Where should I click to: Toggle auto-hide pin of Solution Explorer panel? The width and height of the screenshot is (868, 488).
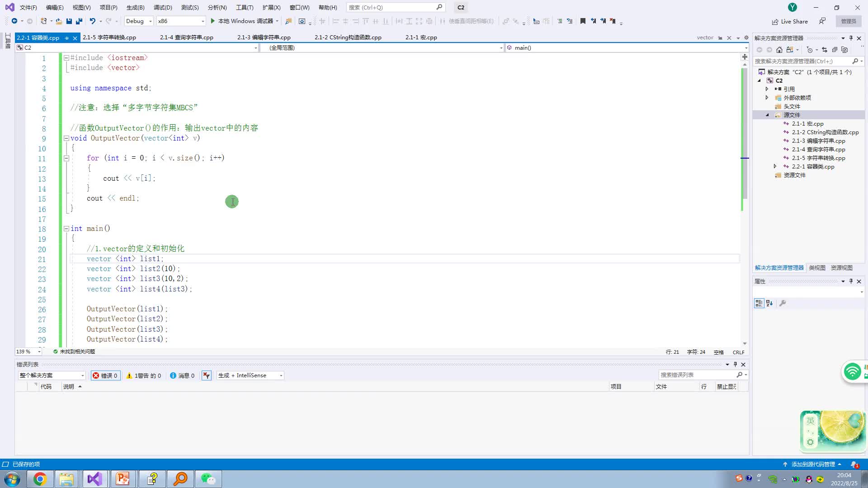point(851,38)
